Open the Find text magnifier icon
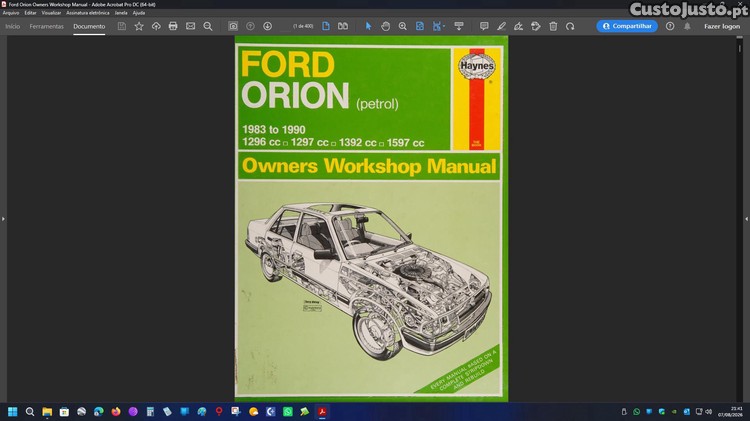Screen dimensions: 750x421 tap(208, 26)
